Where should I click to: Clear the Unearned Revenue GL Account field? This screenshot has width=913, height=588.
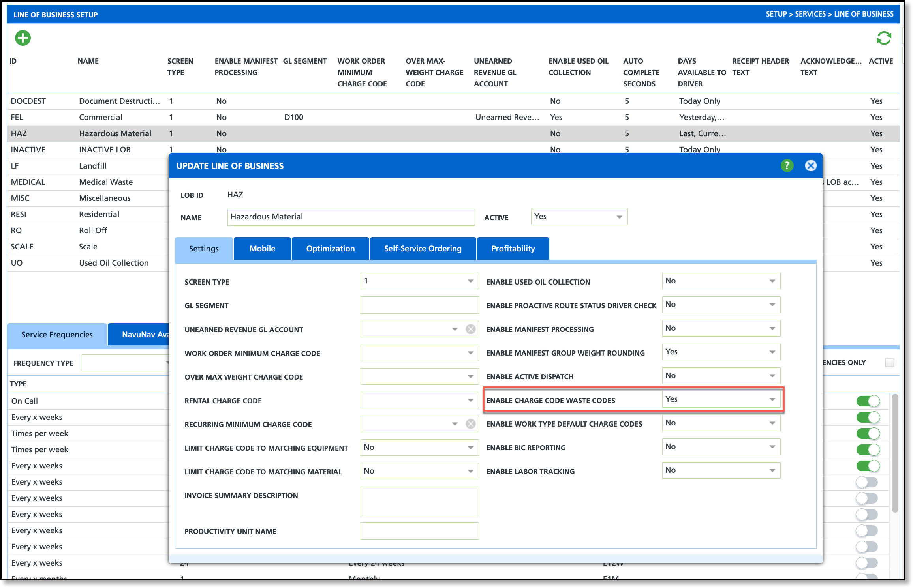coord(470,329)
